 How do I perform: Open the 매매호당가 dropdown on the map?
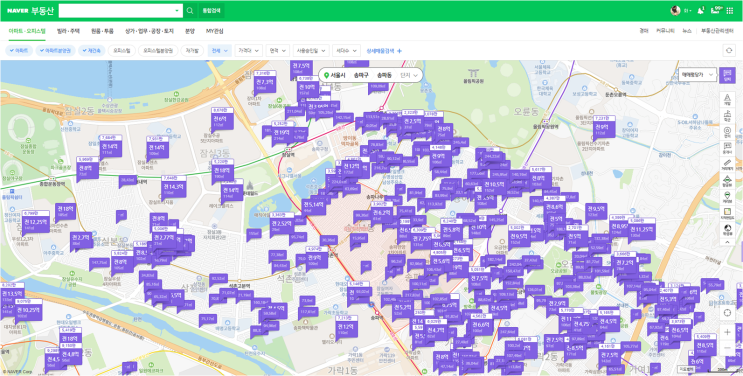[x=698, y=74]
